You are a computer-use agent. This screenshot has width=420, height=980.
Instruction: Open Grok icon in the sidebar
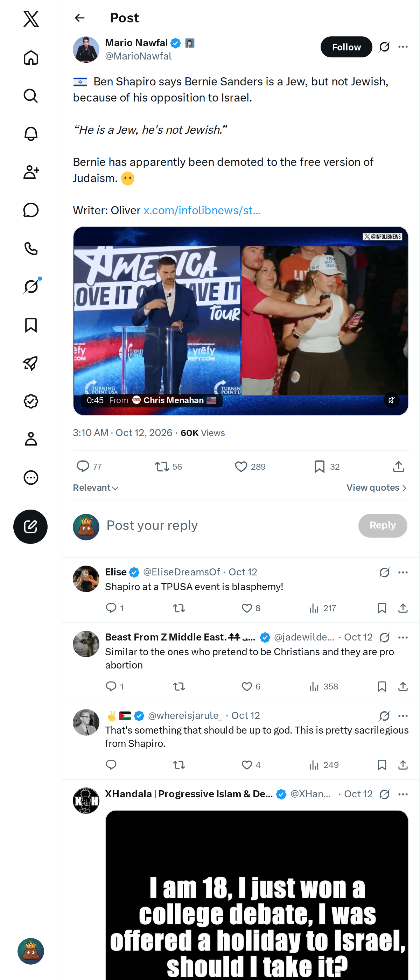point(31,286)
